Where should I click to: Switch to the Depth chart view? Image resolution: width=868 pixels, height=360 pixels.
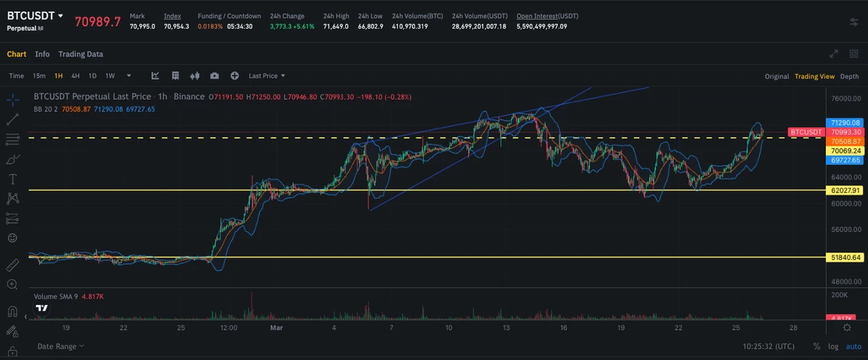pos(849,77)
